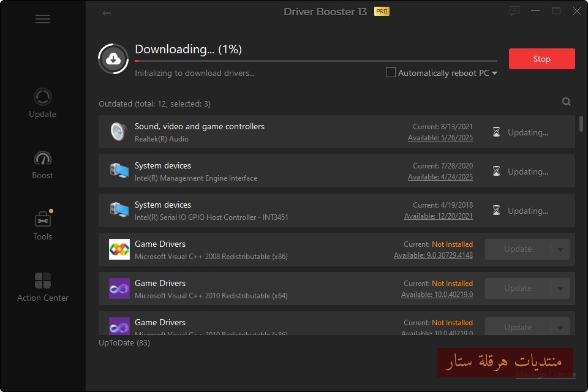Expand Update dropdown for Visual C++ 2008
588x392 pixels.
pyautogui.click(x=560, y=249)
